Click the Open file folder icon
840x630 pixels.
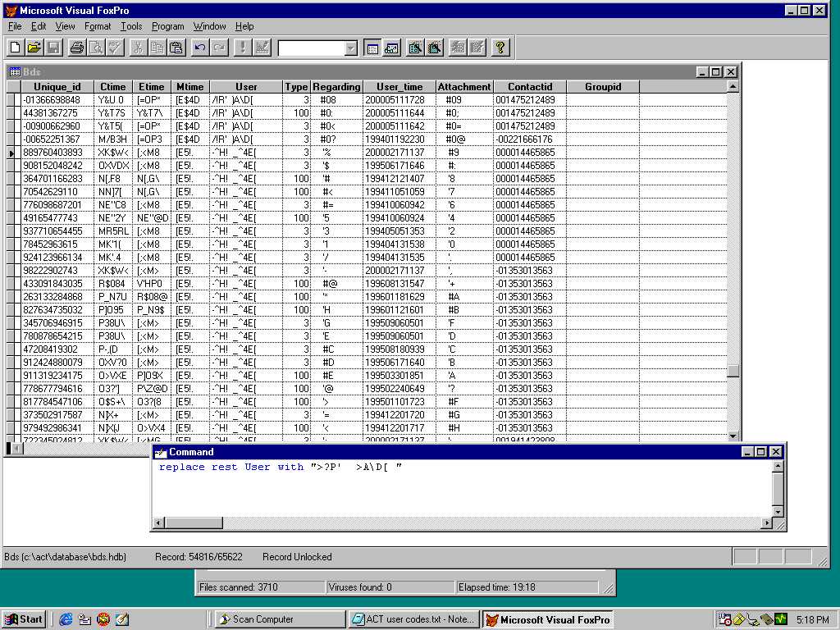click(34, 48)
